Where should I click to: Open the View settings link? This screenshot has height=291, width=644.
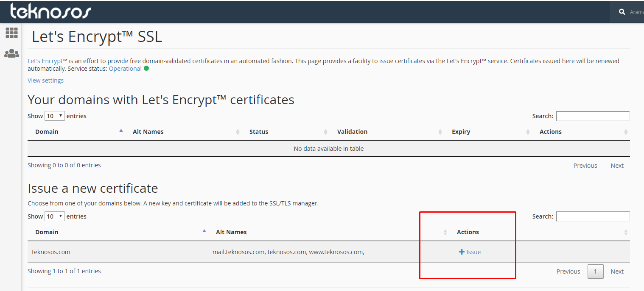coord(45,80)
